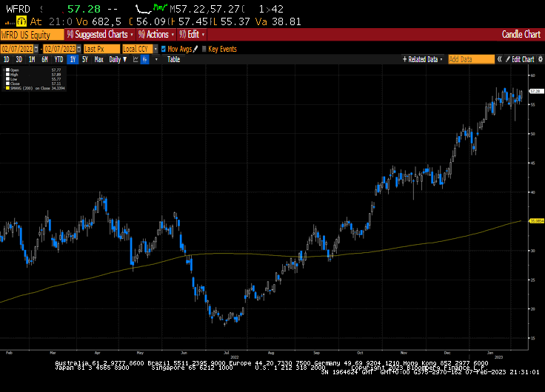This screenshot has height=392, width=545.
Task: Click the Jul label on time axis
Action: (x=227, y=353)
